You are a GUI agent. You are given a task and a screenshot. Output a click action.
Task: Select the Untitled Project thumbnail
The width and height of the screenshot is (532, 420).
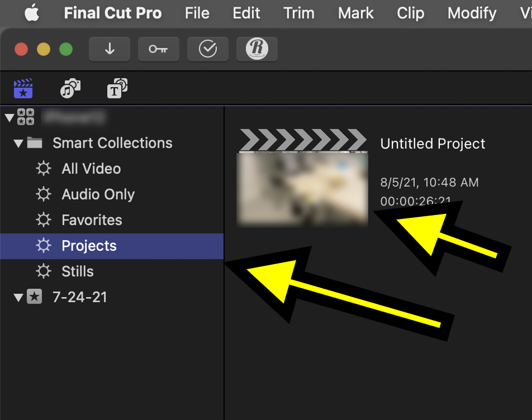pos(302,177)
